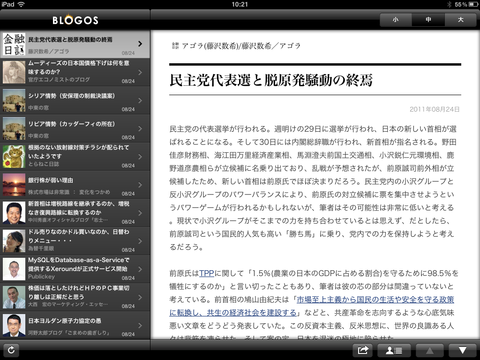This screenshot has height=360, width=480.
Task: Tap portrait thumbnail beside 株価は落としたけれど article
Action: [14, 297]
